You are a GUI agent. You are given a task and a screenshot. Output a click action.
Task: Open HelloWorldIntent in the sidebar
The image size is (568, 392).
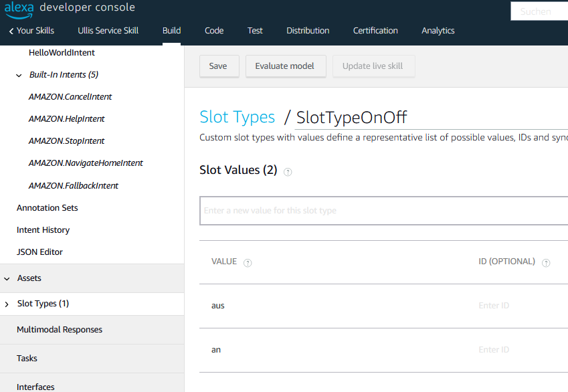point(62,53)
